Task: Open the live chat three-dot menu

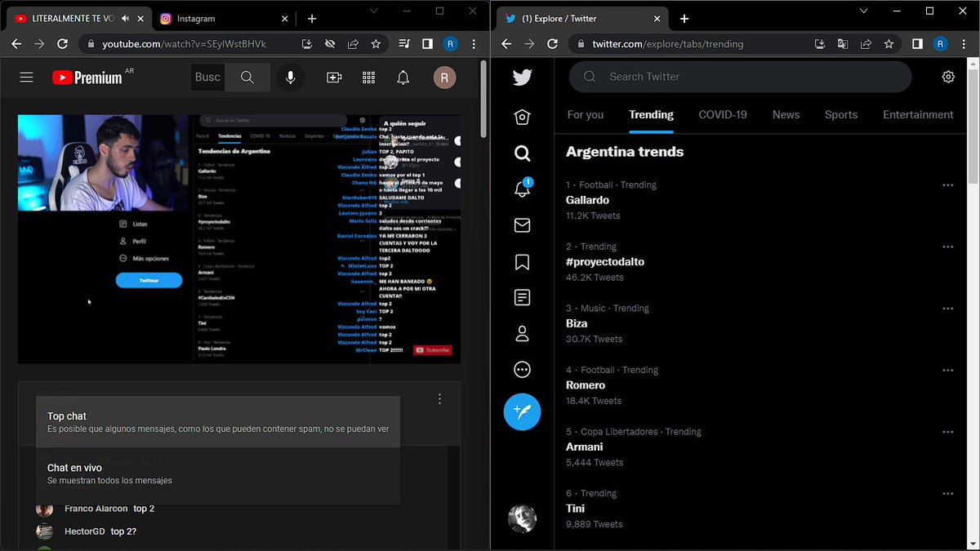Action: pos(439,399)
